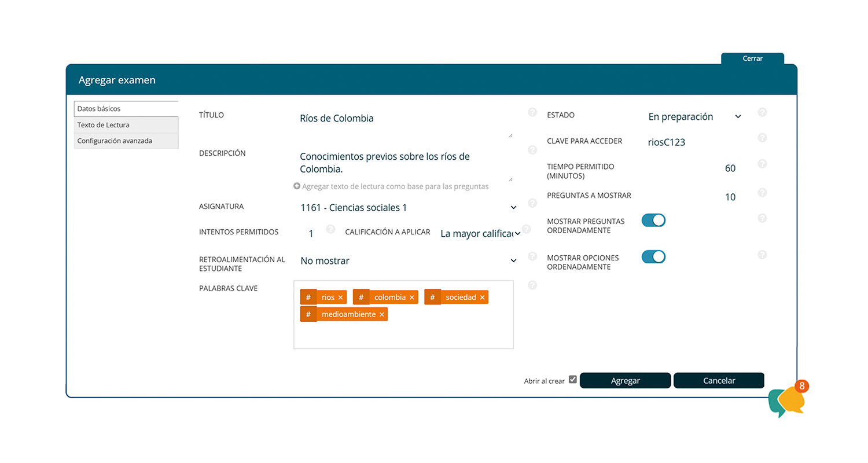Expand the Estado dropdown 'En preparación'
The height and width of the screenshot is (463, 868).
point(694,117)
